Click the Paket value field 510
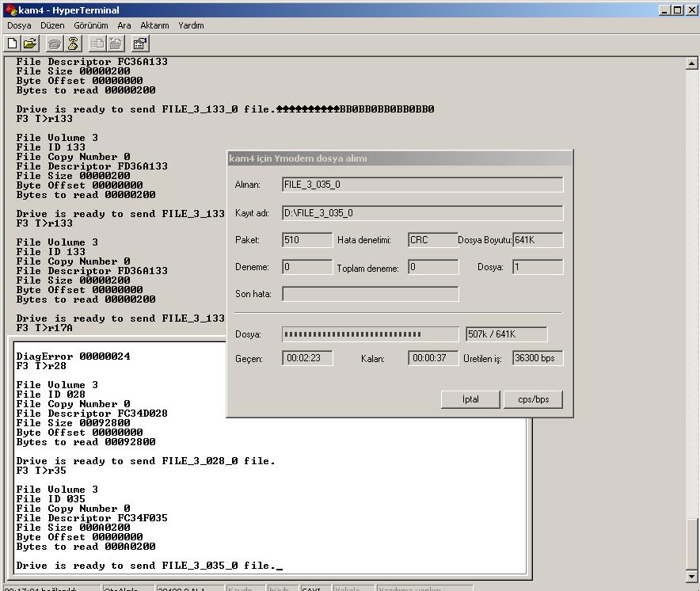The image size is (700, 591). [x=307, y=240]
